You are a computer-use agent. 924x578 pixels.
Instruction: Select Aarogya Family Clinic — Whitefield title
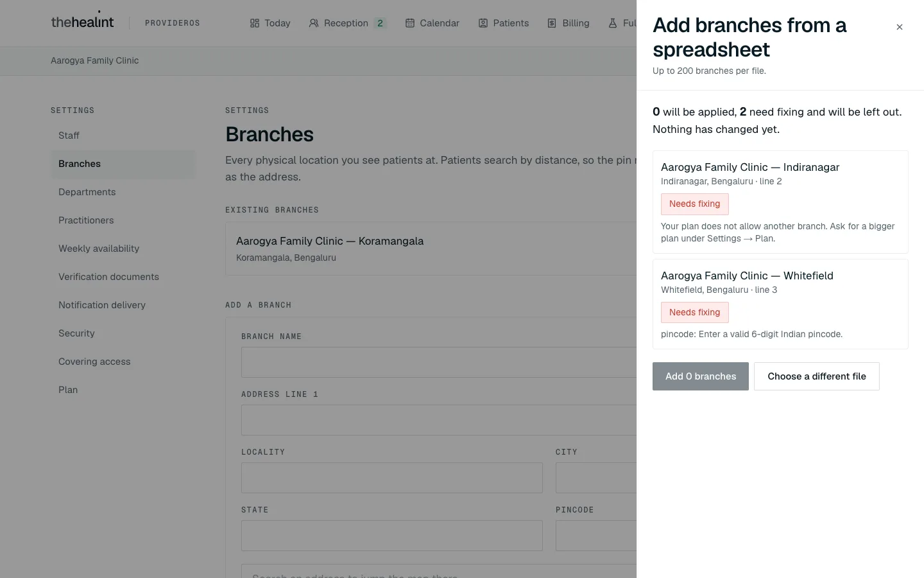coord(747,276)
